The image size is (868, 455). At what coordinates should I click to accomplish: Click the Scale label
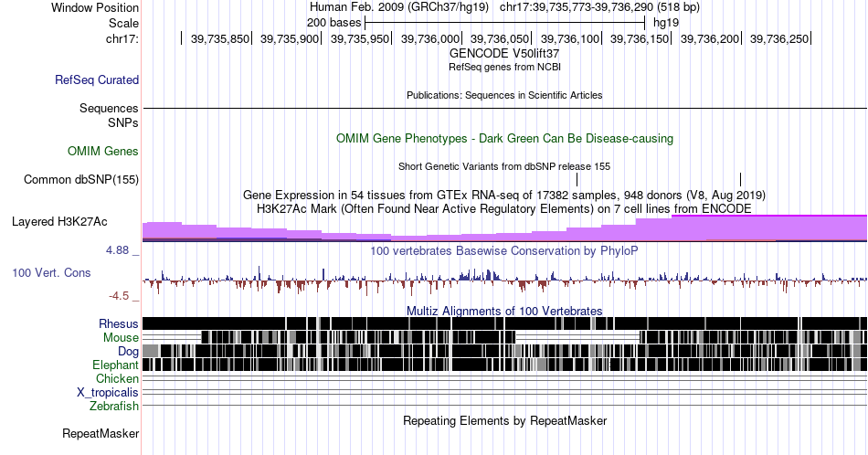pyautogui.click(x=123, y=23)
